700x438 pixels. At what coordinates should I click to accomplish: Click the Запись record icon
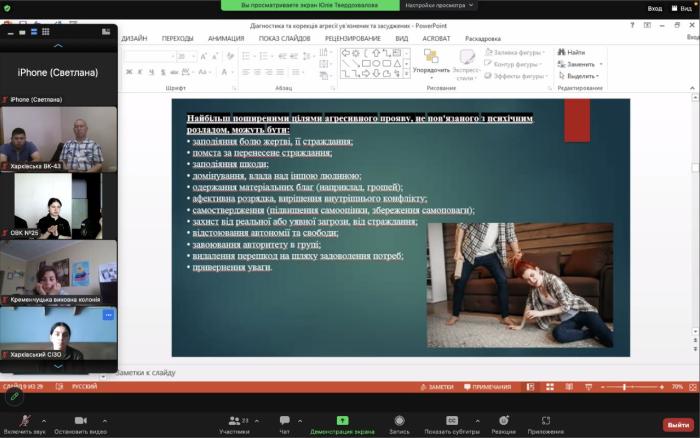(400, 420)
